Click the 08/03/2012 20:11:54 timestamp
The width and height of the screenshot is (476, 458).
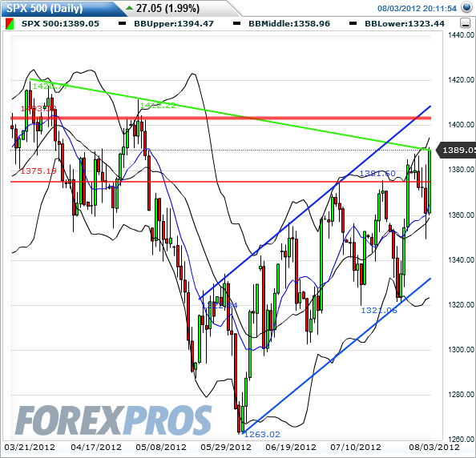[x=417, y=8]
